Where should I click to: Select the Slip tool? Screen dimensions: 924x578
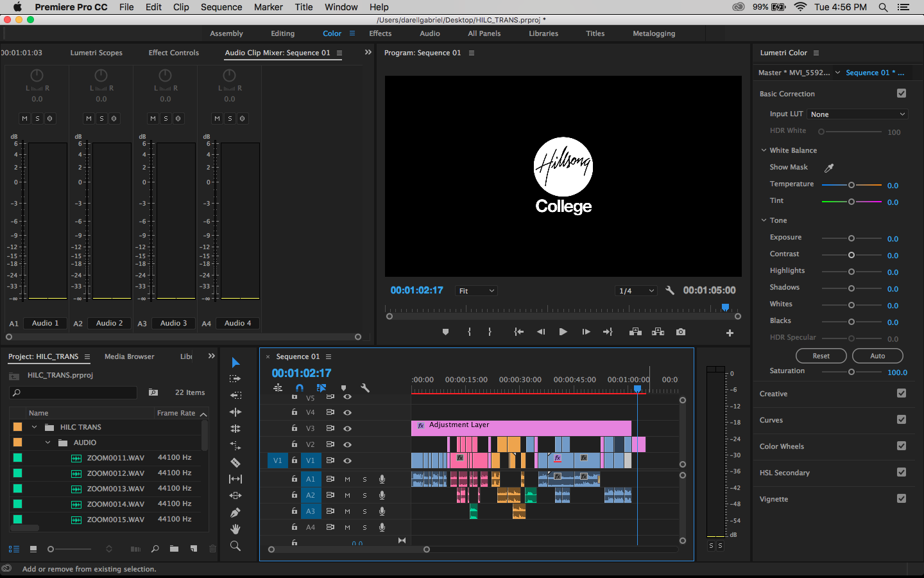coord(235,479)
